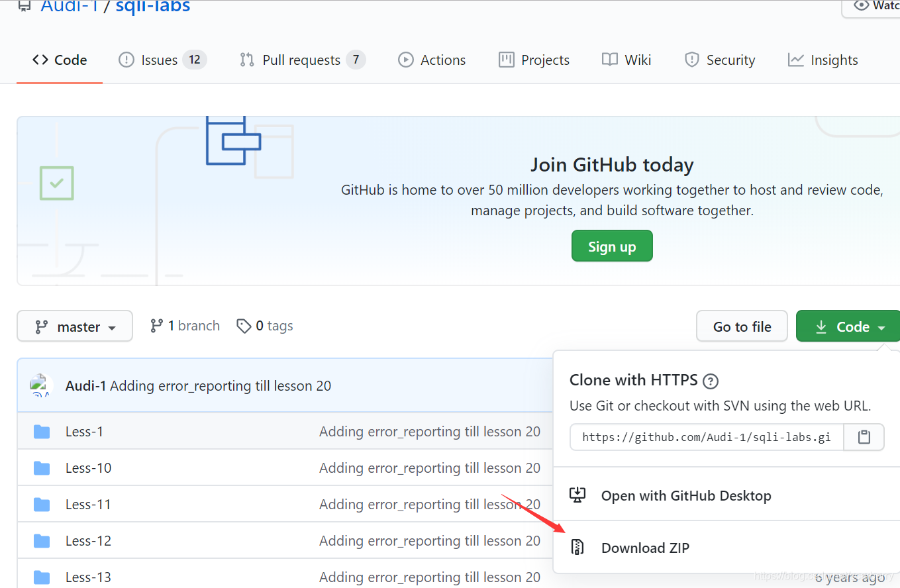Screen dimensions: 900x588
Task: Expand the master branch dropdown
Action: tap(75, 326)
